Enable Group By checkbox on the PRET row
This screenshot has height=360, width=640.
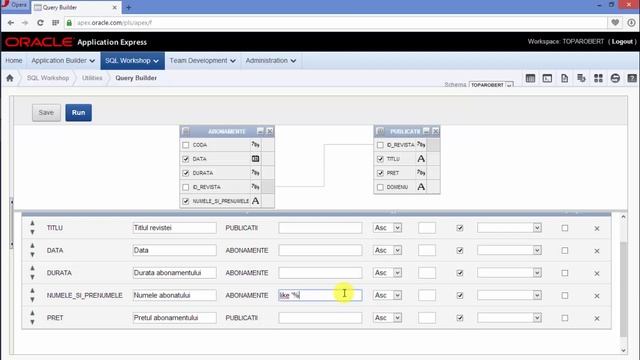tap(565, 318)
